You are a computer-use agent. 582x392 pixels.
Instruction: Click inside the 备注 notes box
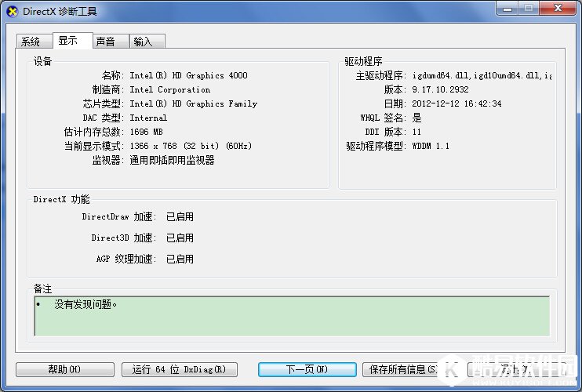(292, 316)
